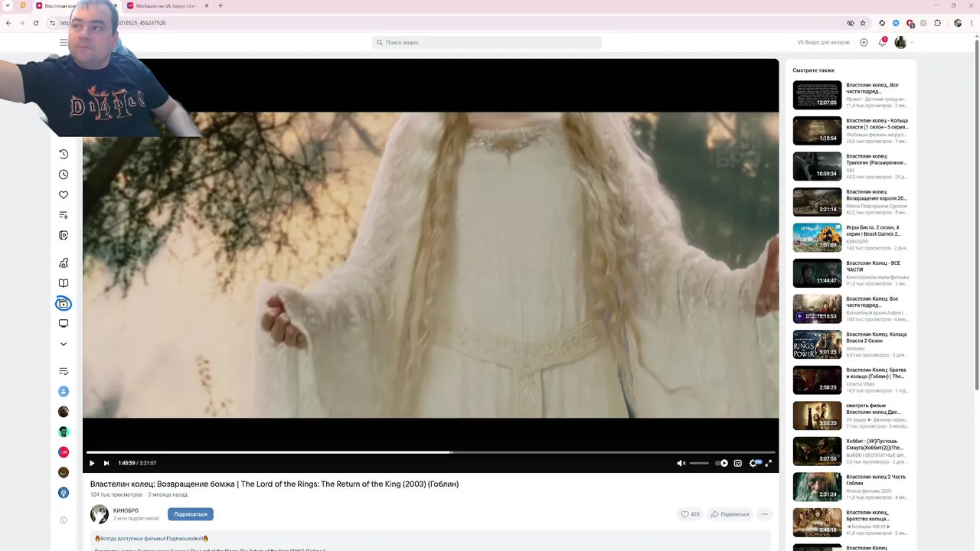Toggle autoplay switch in player
The image size is (980, 551).
[x=722, y=463]
